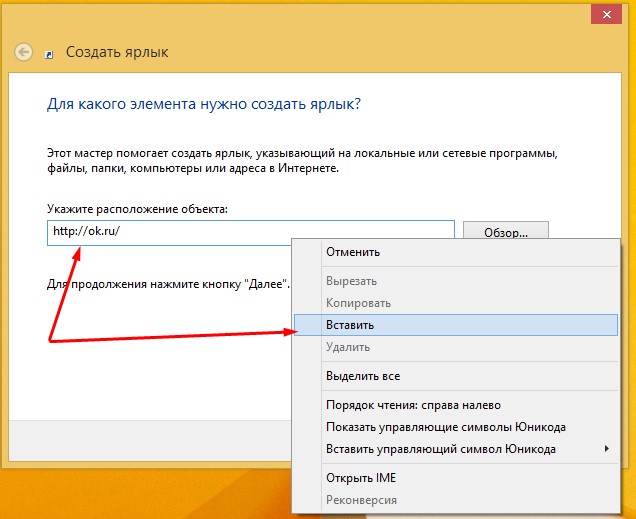Viewport: 636px width, 519px height.
Task: Click the label Укажите расположение объекта
Action: [137, 208]
